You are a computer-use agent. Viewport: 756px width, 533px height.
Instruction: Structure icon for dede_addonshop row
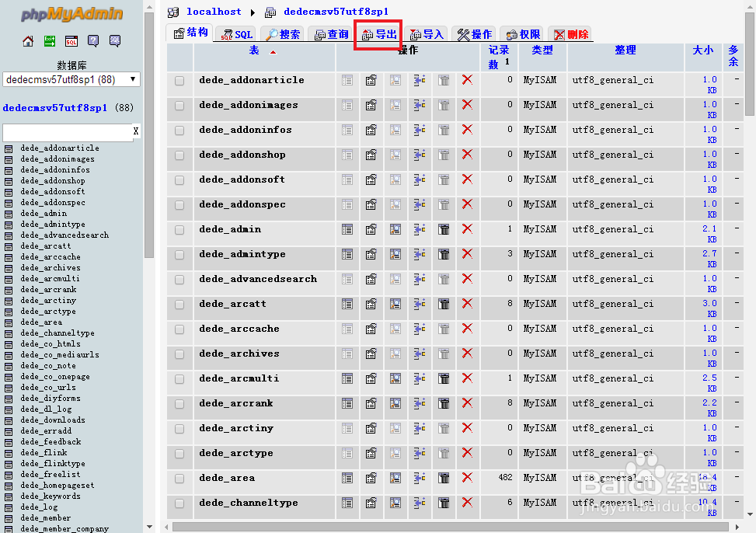tap(371, 155)
